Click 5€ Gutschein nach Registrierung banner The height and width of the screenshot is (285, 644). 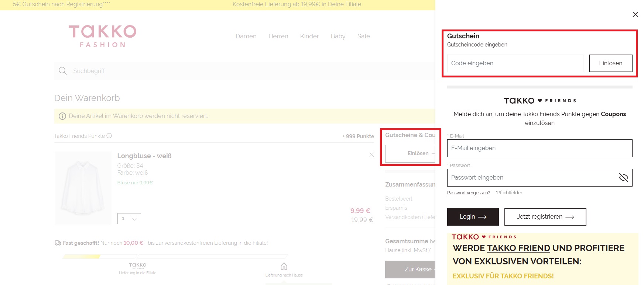point(61,4)
